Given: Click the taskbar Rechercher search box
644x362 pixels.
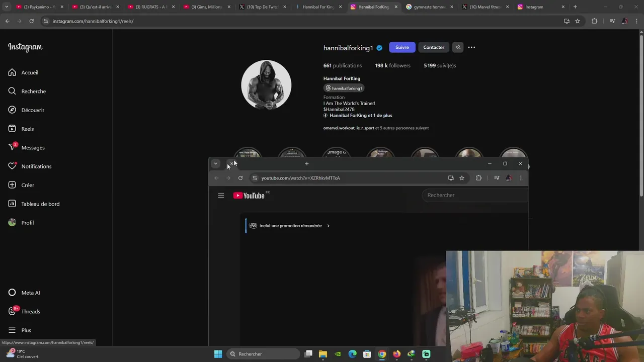Looking at the screenshot, I should click(x=263, y=354).
